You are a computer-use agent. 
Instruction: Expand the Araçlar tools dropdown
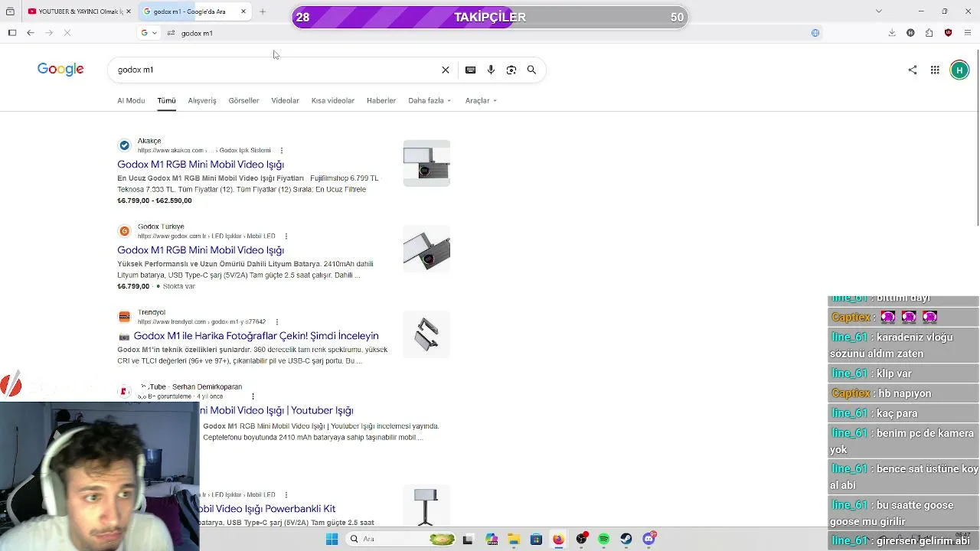tap(481, 100)
